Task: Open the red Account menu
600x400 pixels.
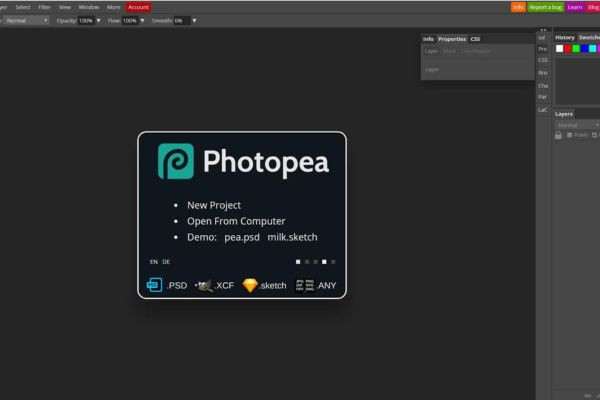Action: [x=138, y=7]
